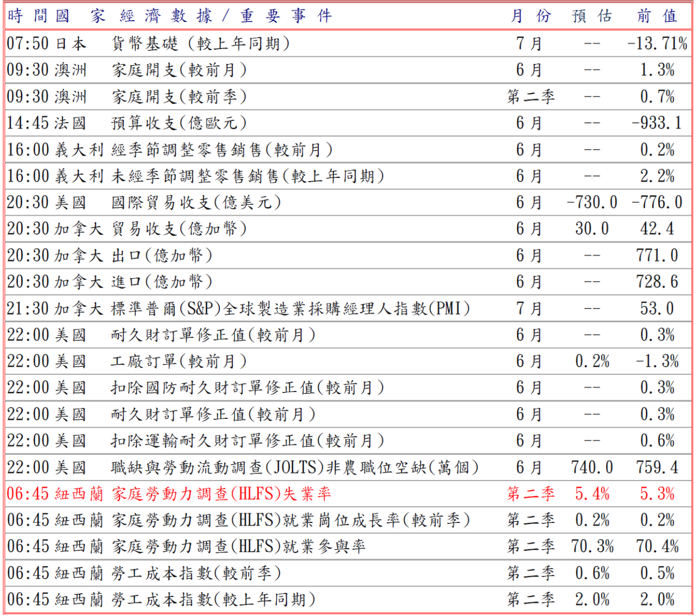Click 加拿大 出口(億加幣) row

(x=348, y=256)
